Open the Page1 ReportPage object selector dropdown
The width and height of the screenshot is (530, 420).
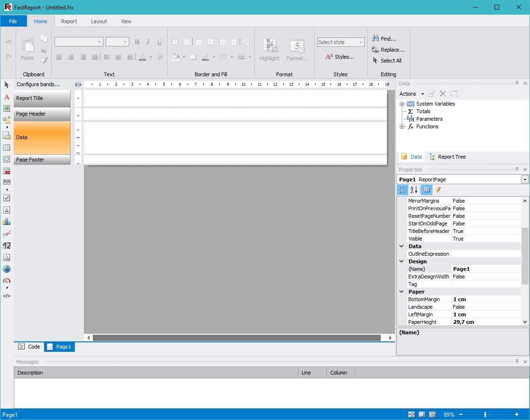click(525, 179)
